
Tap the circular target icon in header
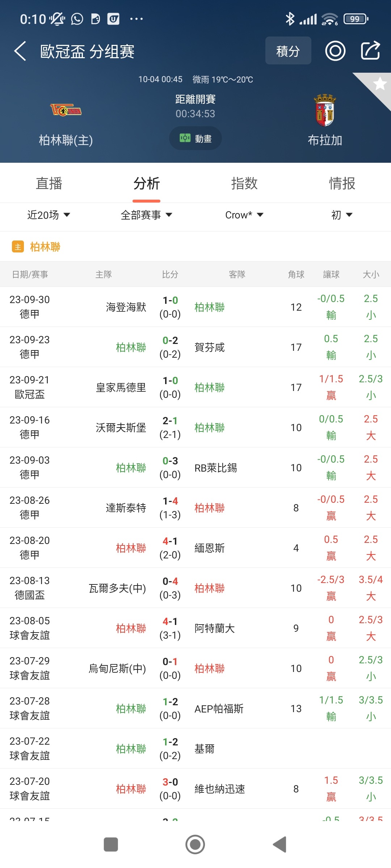point(335,51)
